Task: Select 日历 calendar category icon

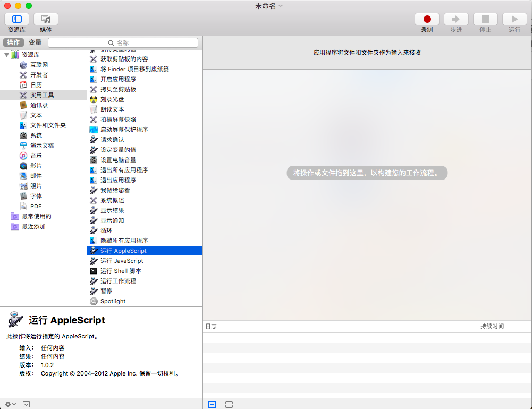Action: coord(23,85)
